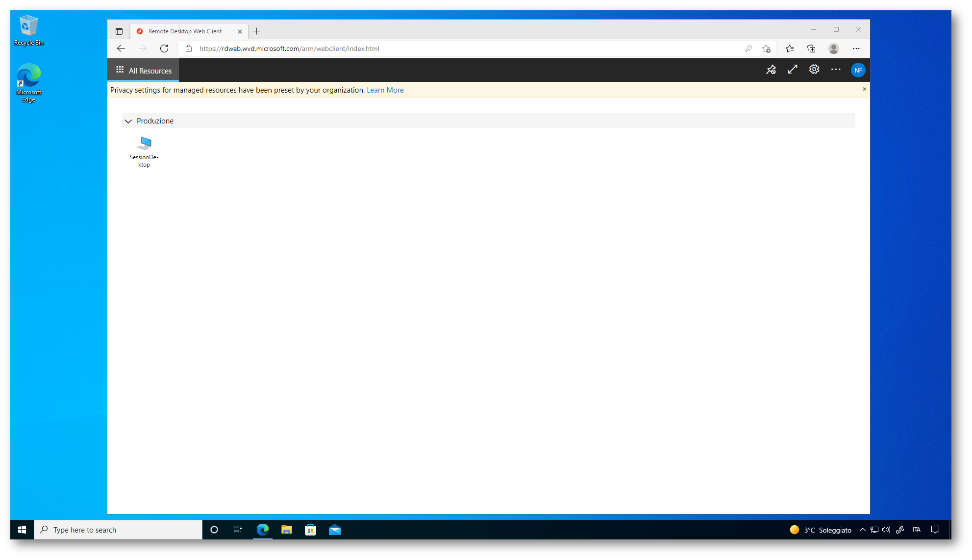
Task: Switch the ITA input language
Action: pos(917,530)
